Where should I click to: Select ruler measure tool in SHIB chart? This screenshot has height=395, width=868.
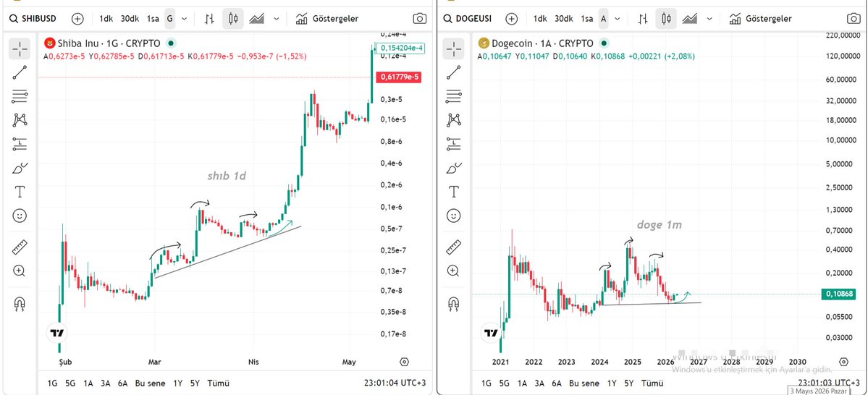pos(20,247)
